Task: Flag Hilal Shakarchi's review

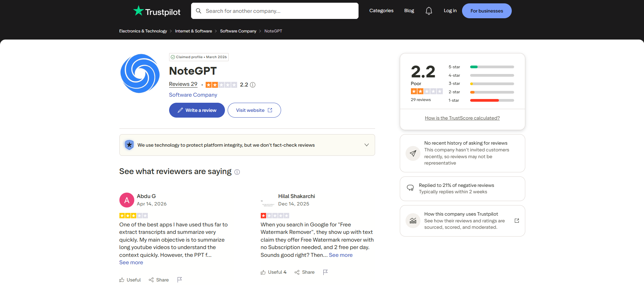Action: 325,272
